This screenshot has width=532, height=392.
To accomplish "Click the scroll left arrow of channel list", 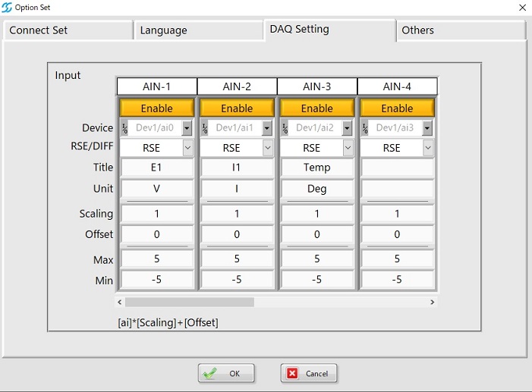I will point(119,302).
